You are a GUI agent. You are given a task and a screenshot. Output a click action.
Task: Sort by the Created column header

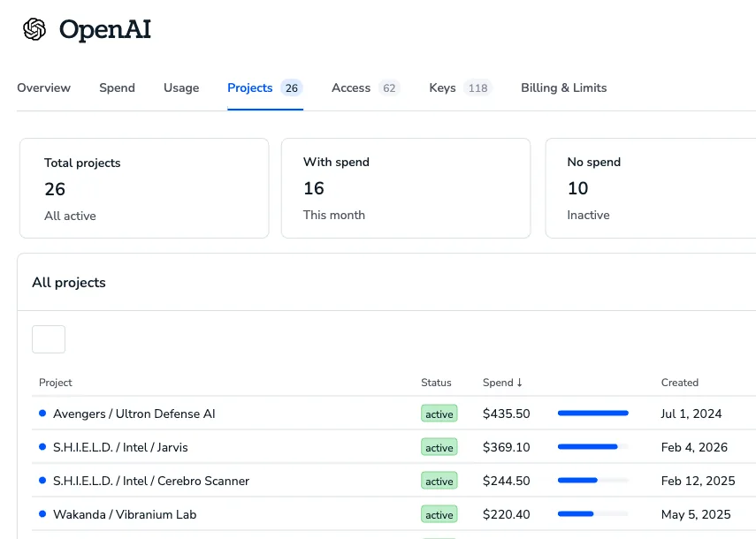[x=680, y=383]
